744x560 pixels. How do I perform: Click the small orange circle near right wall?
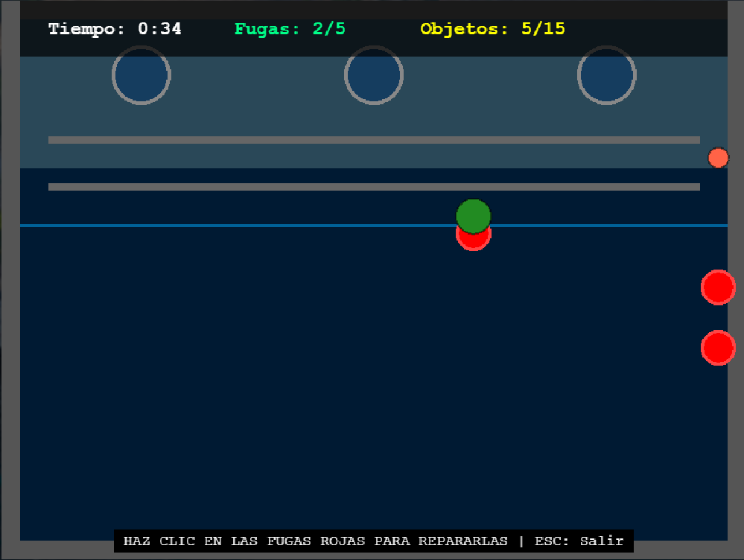point(718,158)
